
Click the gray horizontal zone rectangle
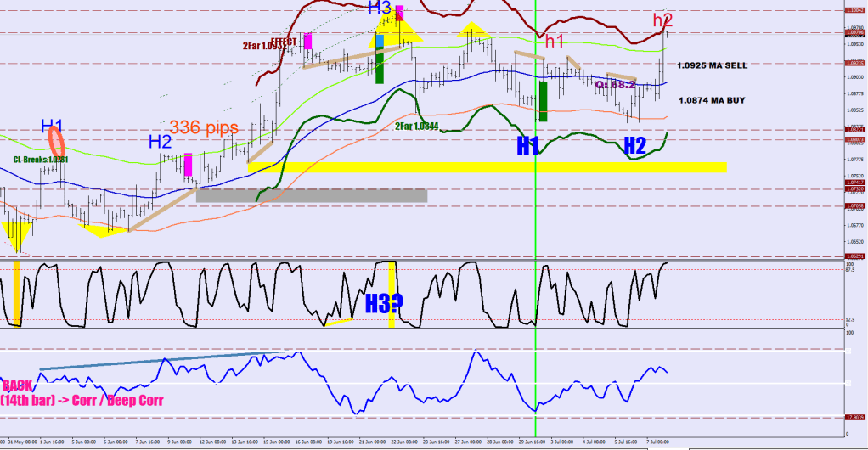[x=311, y=195]
